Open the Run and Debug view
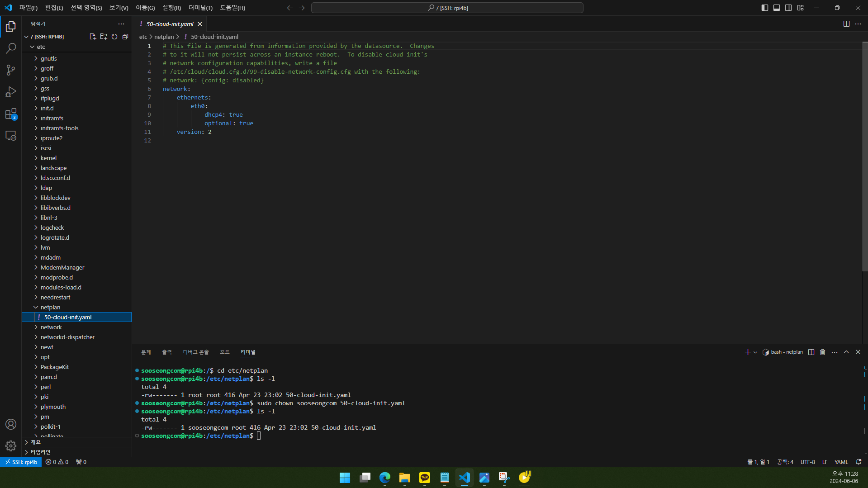Image resolution: width=868 pixels, height=488 pixels. (x=11, y=92)
